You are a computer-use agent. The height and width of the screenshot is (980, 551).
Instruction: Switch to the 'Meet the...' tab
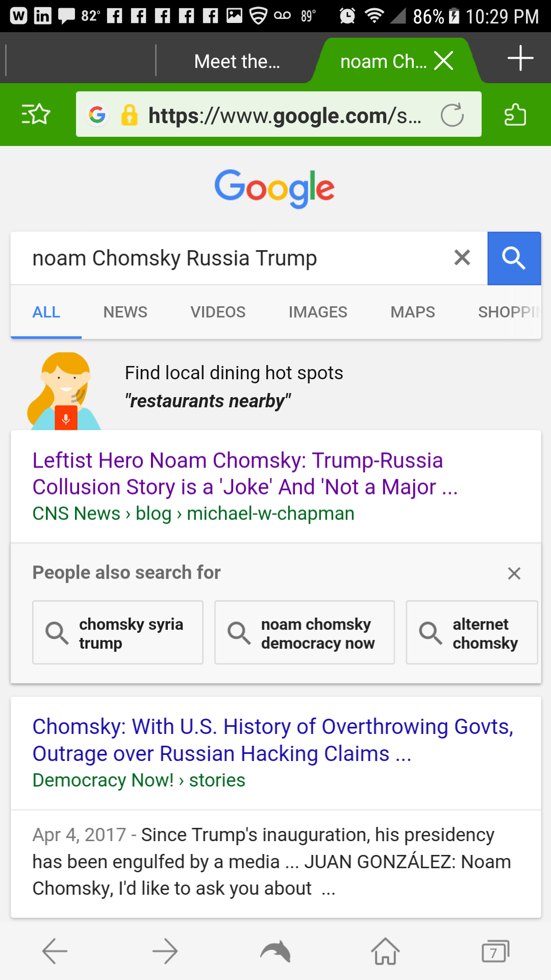coord(237,62)
